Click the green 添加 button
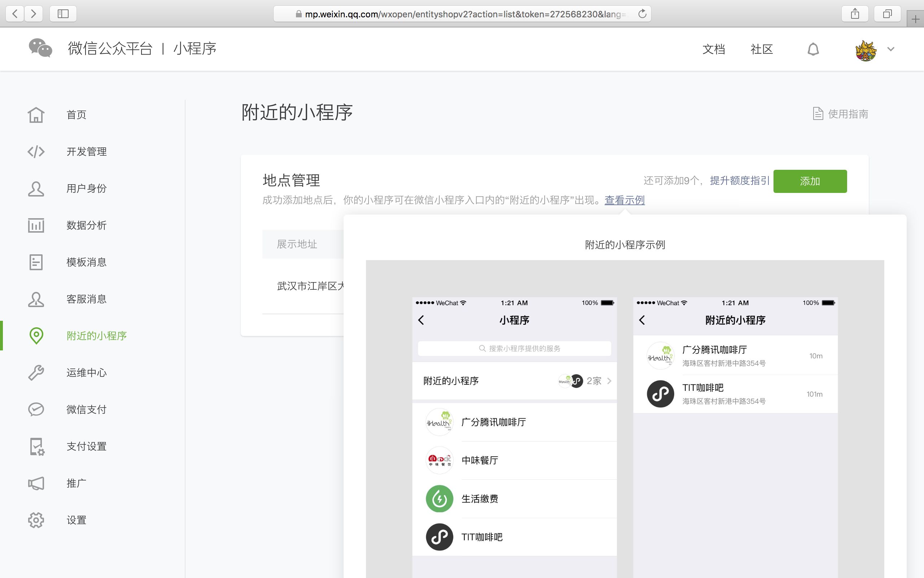The width and height of the screenshot is (924, 578). pos(810,181)
